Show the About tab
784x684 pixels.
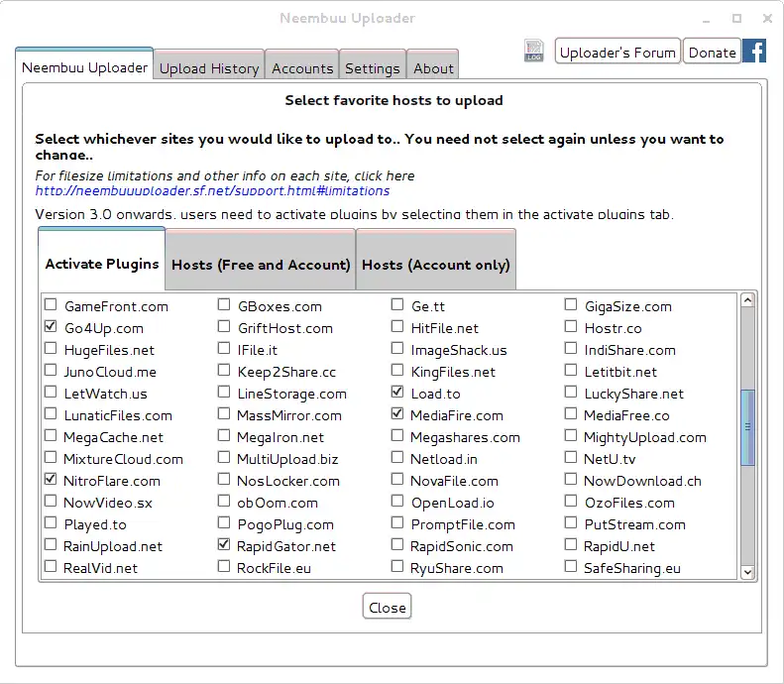tap(433, 68)
